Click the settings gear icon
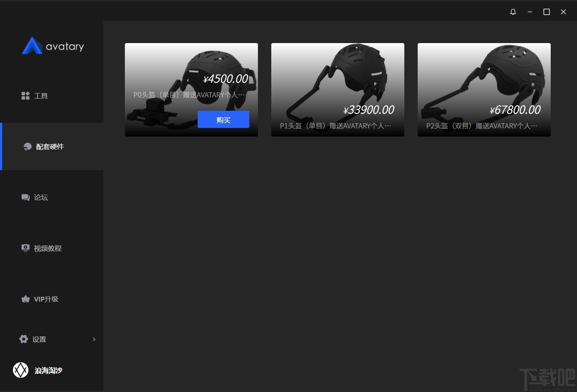577x392 pixels. (x=24, y=339)
